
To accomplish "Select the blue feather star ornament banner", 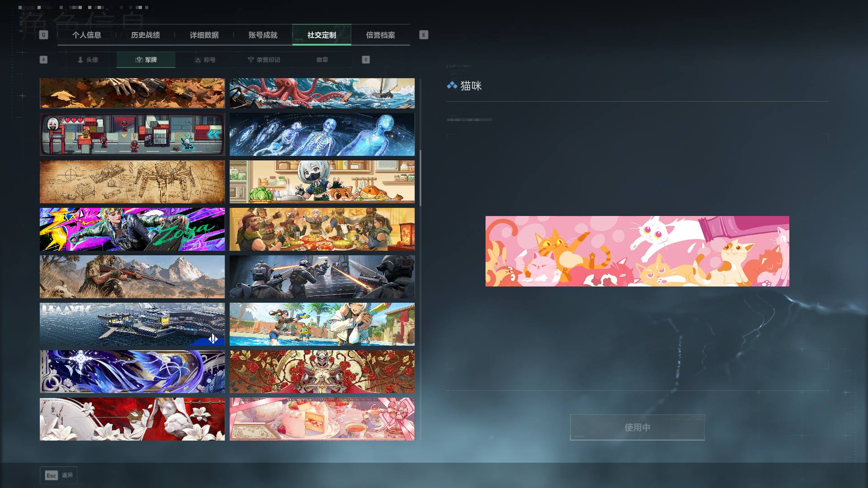I will point(132,371).
